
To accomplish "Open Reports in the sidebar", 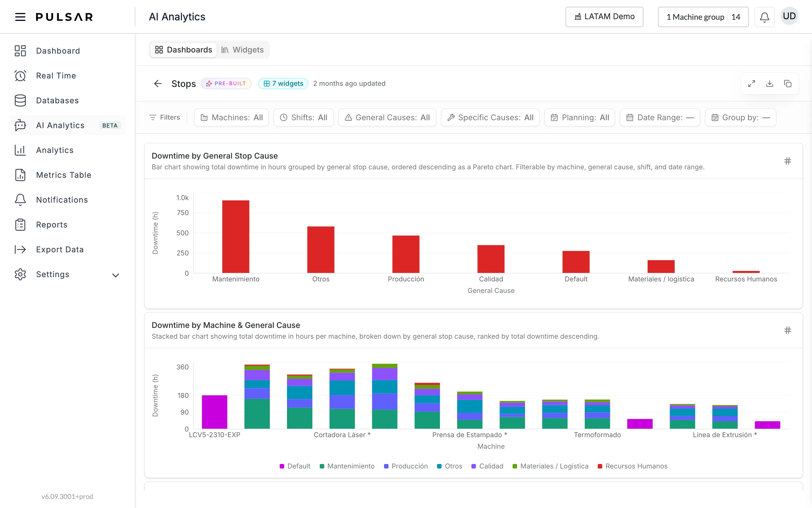I will (x=67, y=224).
